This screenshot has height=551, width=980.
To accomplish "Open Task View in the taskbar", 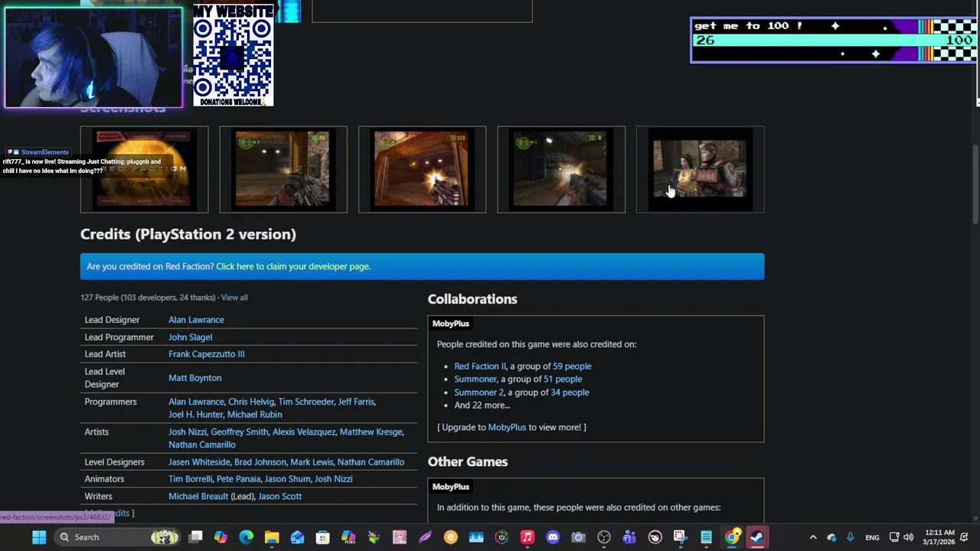I will tap(195, 537).
